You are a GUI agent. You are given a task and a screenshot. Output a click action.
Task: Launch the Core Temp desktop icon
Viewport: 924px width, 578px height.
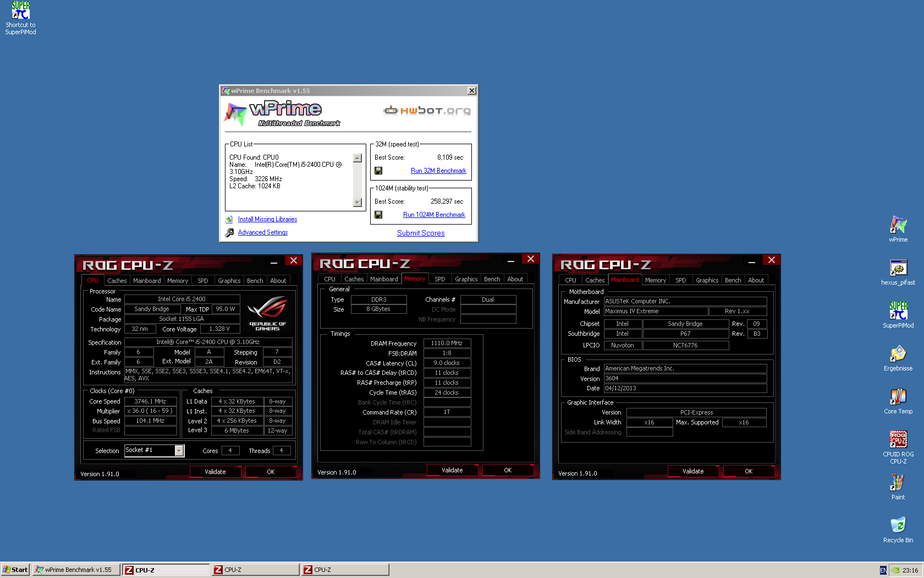point(898,397)
